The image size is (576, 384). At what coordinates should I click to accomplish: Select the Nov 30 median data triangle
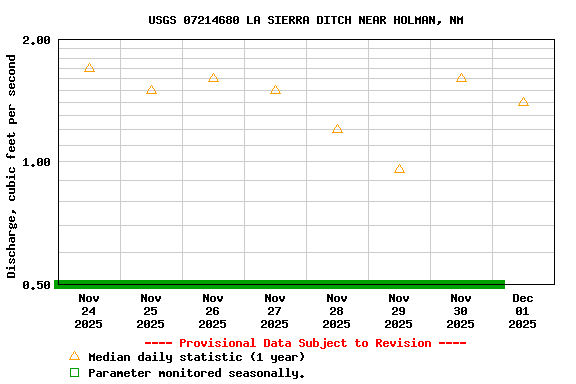pyautogui.click(x=461, y=78)
